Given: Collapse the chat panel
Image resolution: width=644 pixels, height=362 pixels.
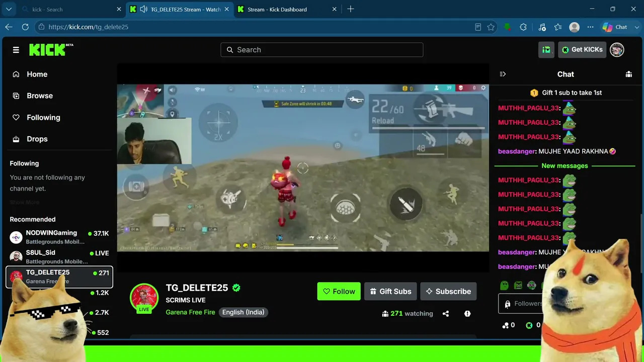Looking at the screenshot, I should pos(503,74).
